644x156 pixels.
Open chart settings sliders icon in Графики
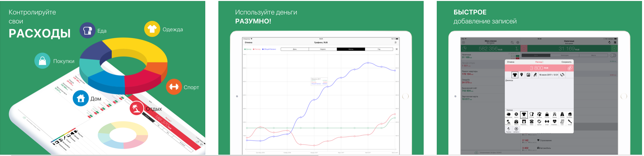(396, 42)
